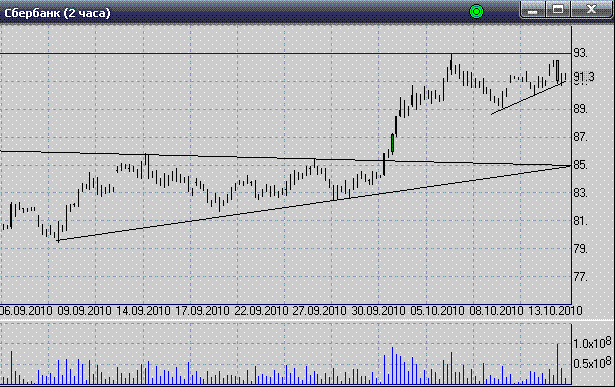This screenshot has width=615, height=387.
Task: Click the price axis label 79
Action: click(580, 249)
